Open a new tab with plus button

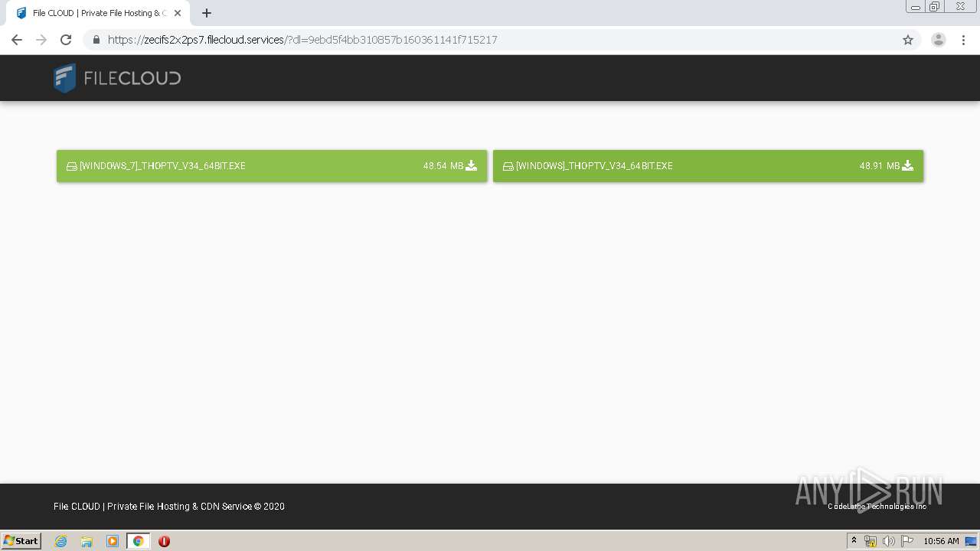click(207, 13)
